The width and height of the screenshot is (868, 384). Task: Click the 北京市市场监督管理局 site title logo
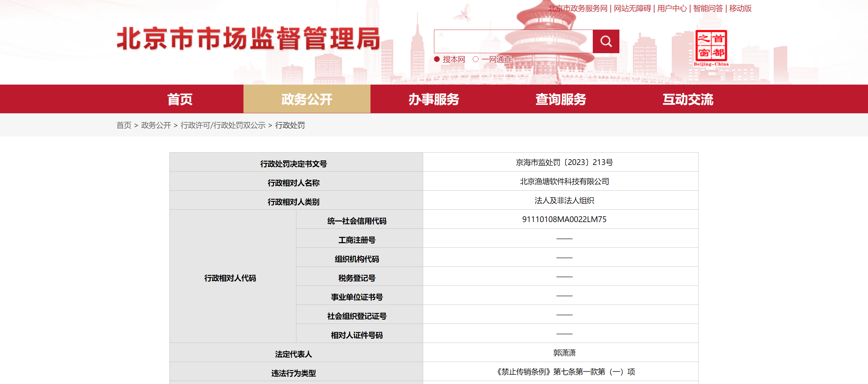(x=248, y=39)
